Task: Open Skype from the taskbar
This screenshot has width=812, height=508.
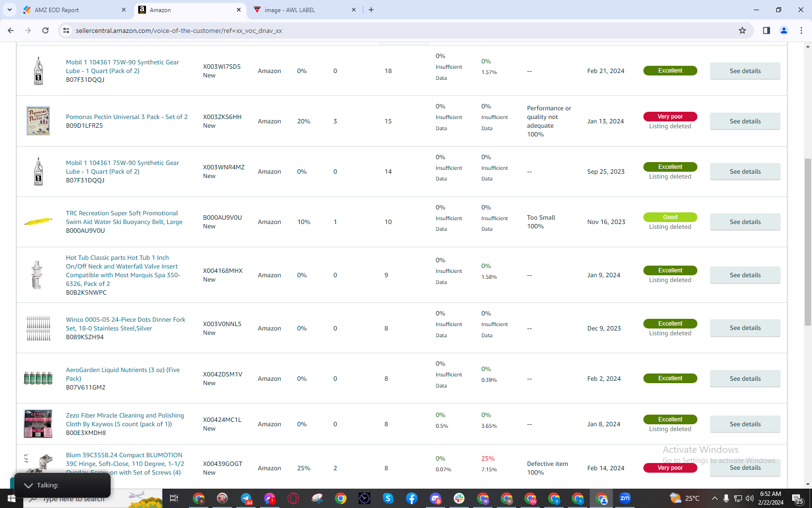Action: tap(388, 498)
